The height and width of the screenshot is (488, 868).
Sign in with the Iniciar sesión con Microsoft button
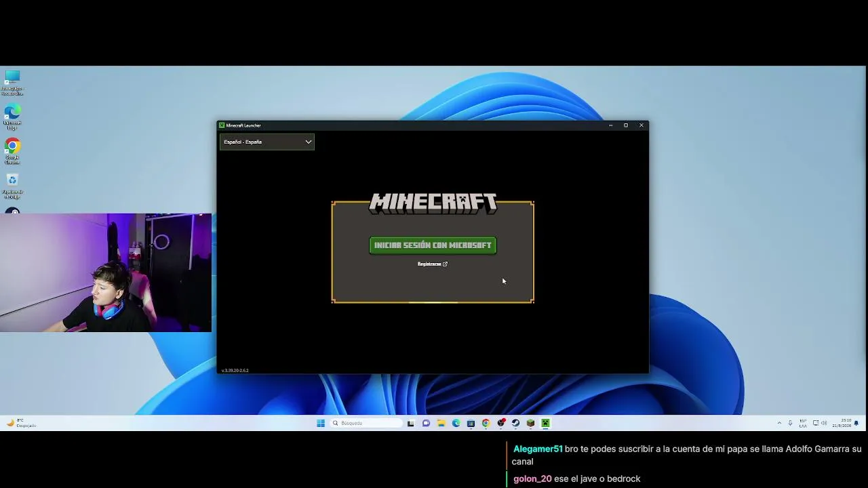433,245
